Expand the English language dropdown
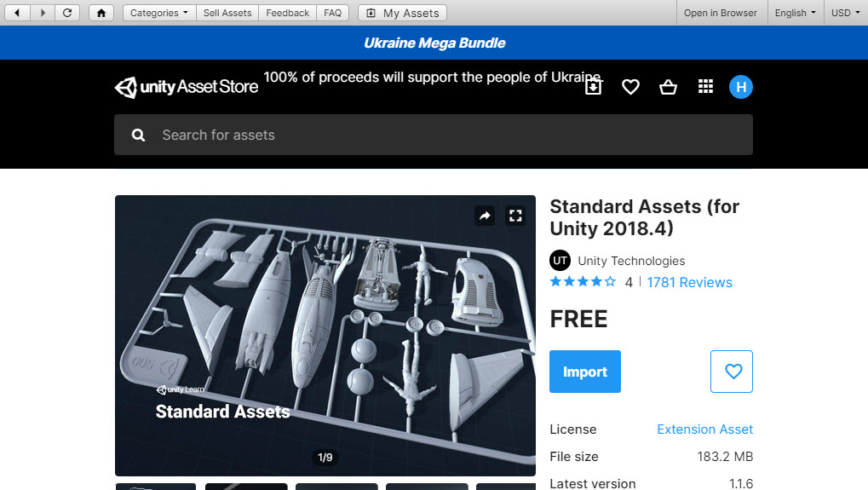Image resolution: width=868 pixels, height=490 pixels. point(796,13)
